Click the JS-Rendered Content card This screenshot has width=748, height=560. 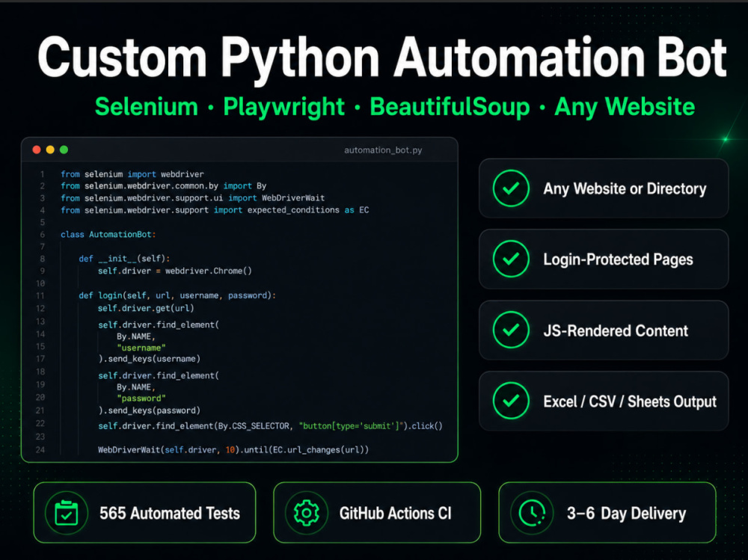[x=604, y=330]
